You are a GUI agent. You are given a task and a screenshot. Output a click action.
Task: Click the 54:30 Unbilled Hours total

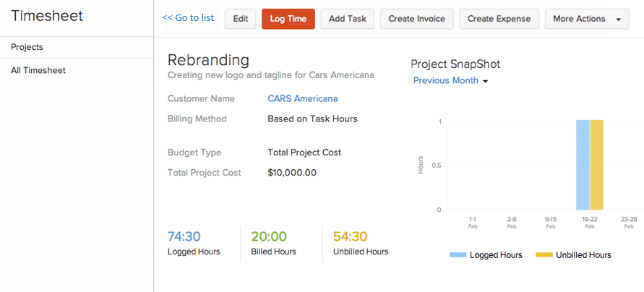point(351,236)
